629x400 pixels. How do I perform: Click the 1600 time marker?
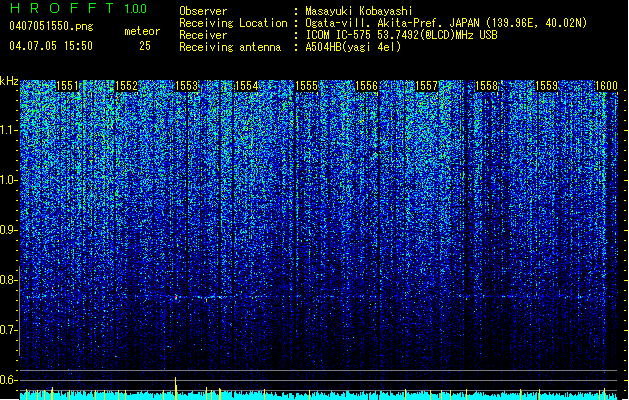tap(606, 86)
